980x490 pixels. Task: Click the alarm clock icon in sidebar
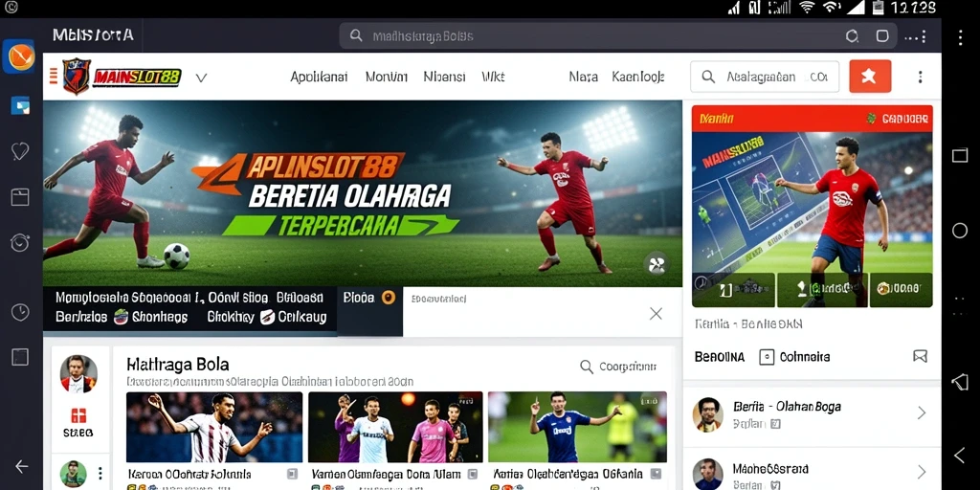pos(20,242)
